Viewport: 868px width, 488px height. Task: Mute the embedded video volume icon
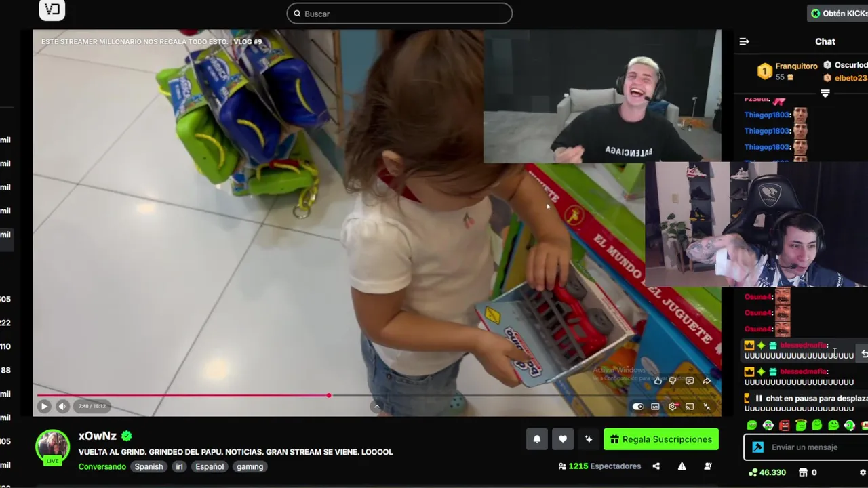click(x=62, y=406)
